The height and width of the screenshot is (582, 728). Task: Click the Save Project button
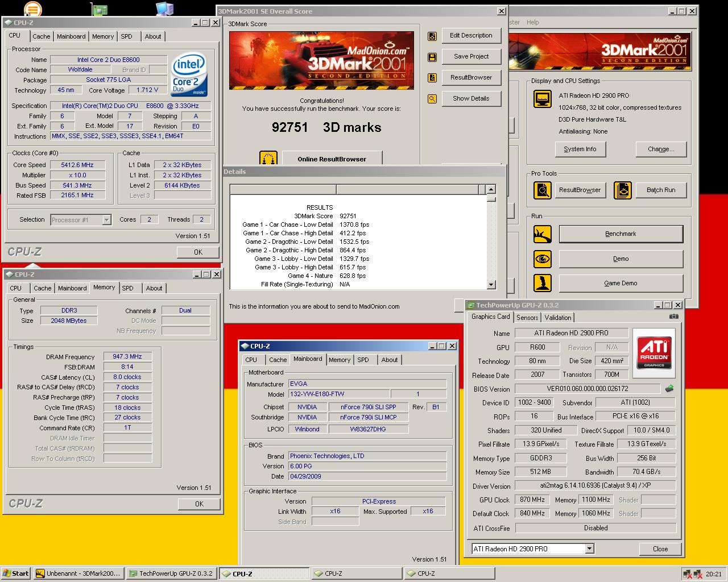pos(471,56)
